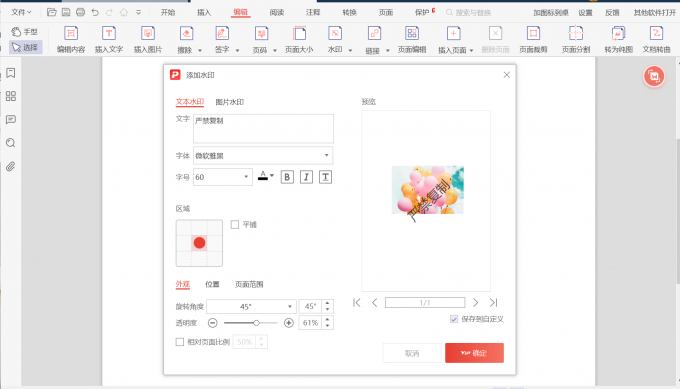Select the 选择 selection tool
680x389 pixels.
[x=25, y=47]
